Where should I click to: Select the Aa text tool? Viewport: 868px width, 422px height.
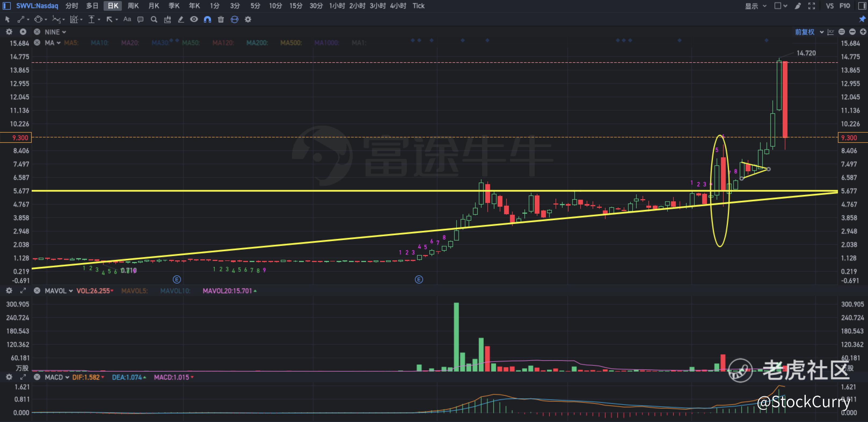(x=127, y=19)
